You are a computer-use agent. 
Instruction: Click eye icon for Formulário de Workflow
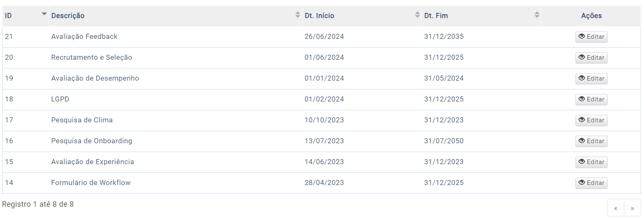coord(581,183)
